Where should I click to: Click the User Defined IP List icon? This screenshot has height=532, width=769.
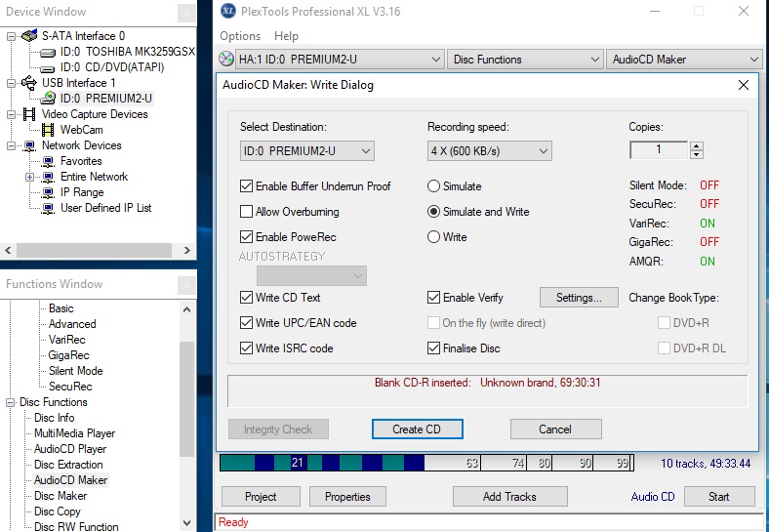(x=48, y=208)
